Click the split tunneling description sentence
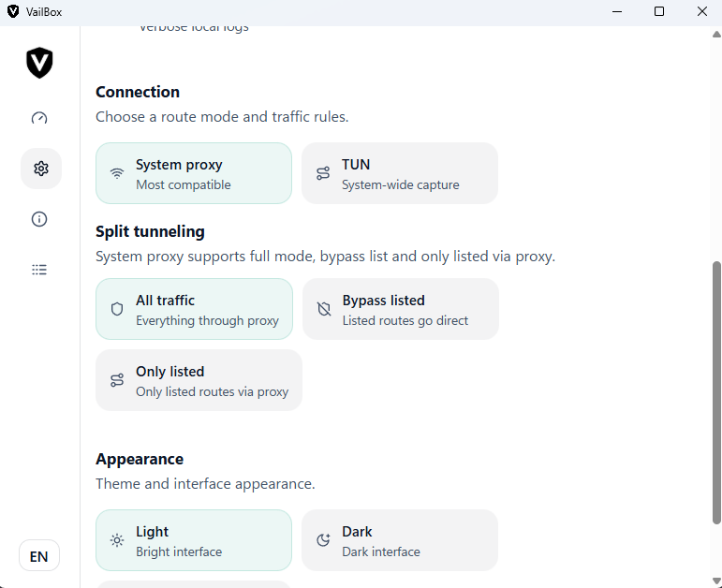 (x=326, y=256)
